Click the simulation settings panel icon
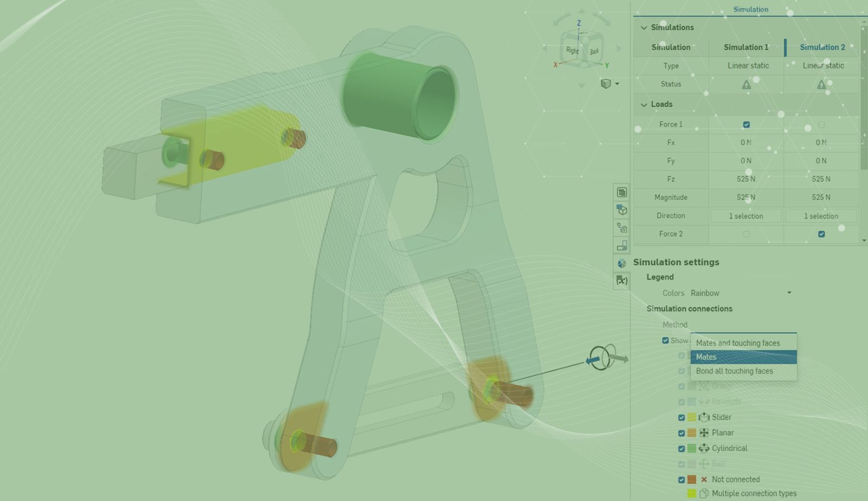 622,263
